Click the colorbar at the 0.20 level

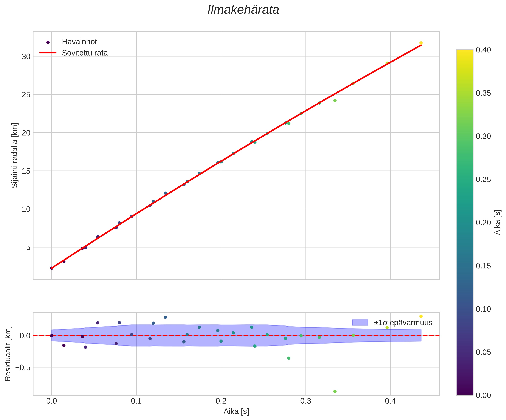[x=465, y=223]
